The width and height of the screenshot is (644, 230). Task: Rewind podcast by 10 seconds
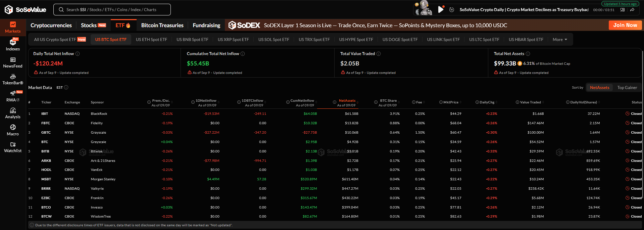click(452, 10)
